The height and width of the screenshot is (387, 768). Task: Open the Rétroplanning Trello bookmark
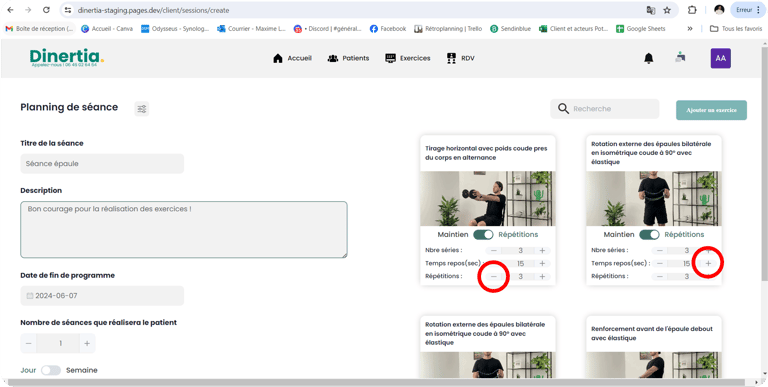(448, 29)
